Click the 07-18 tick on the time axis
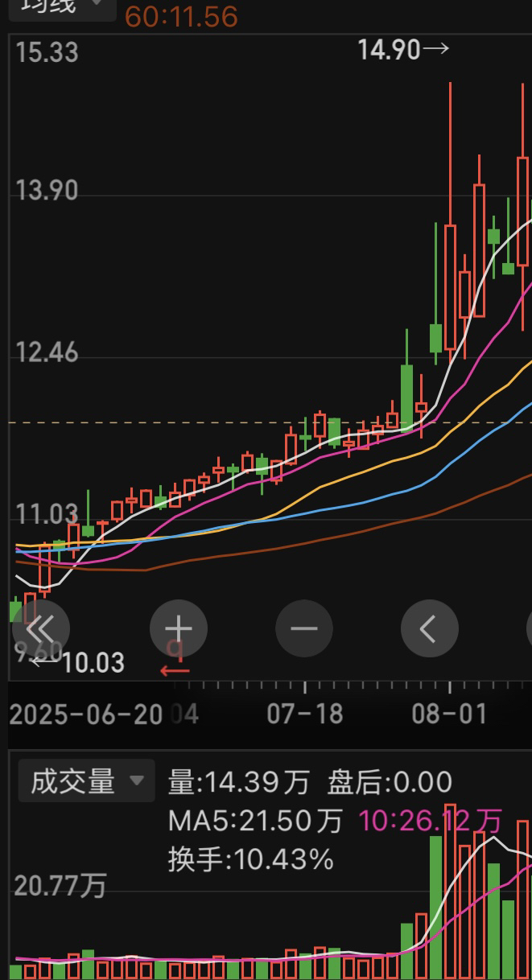This screenshot has width=532, height=980. (305, 687)
